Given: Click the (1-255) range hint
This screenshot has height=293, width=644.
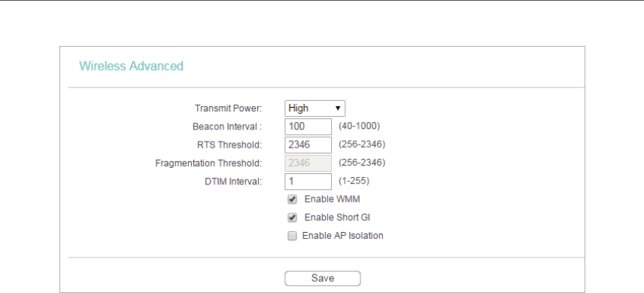Looking at the screenshot, I should [x=354, y=181].
